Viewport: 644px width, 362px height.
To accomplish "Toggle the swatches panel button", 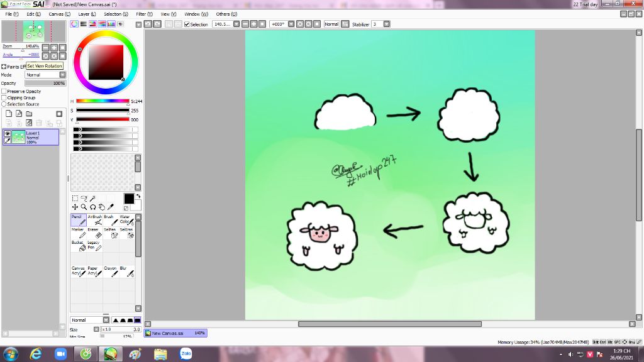I will pyautogui.click(x=111, y=25).
